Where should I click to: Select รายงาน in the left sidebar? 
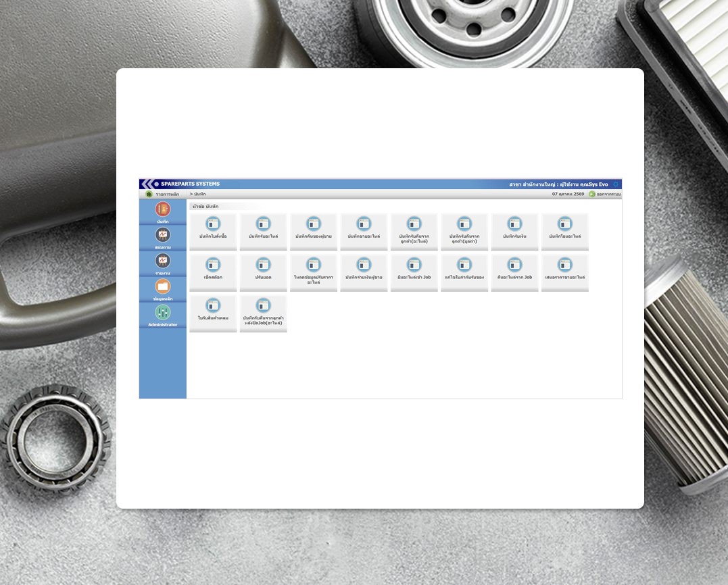pyautogui.click(x=162, y=264)
